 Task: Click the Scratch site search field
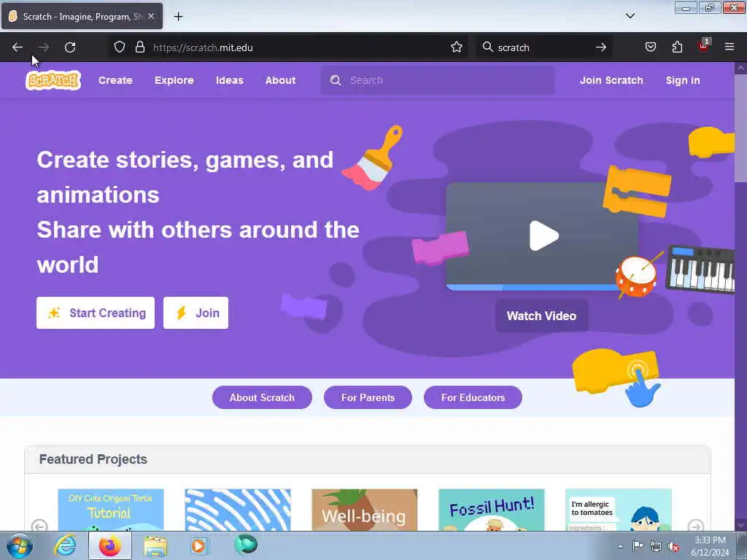[438, 80]
